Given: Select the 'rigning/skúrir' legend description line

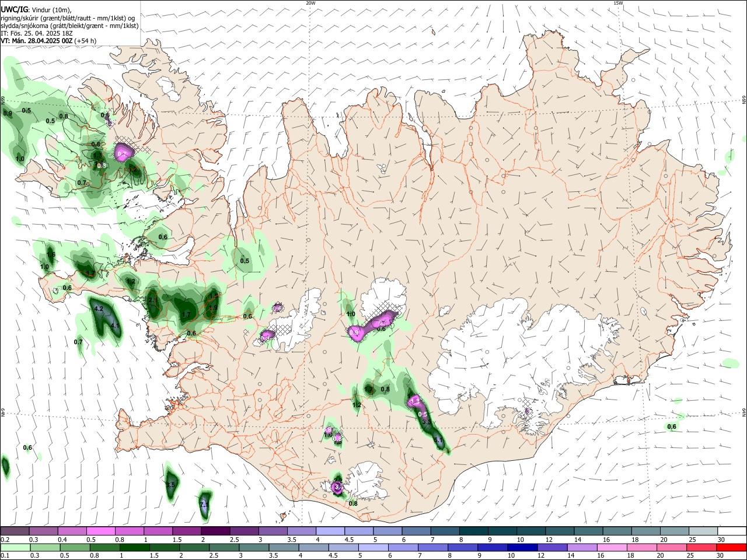Looking at the screenshot, I should click(68, 18).
